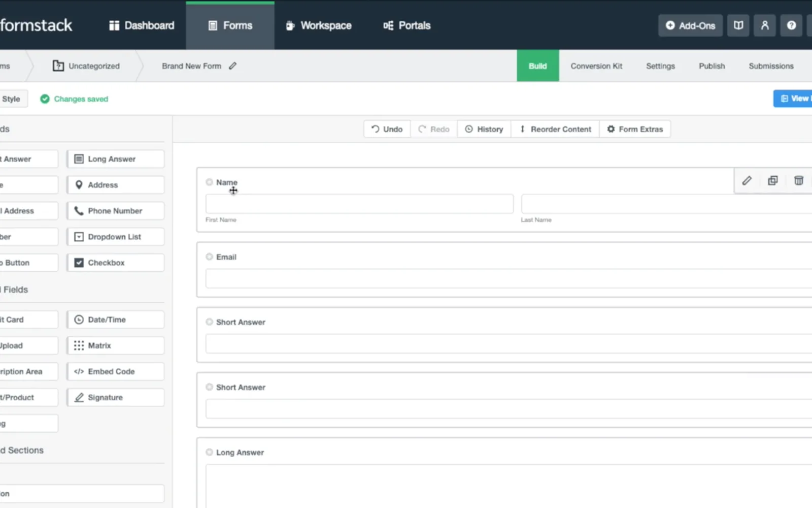
Task: Open the Settings tab
Action: tap(660, 66)
